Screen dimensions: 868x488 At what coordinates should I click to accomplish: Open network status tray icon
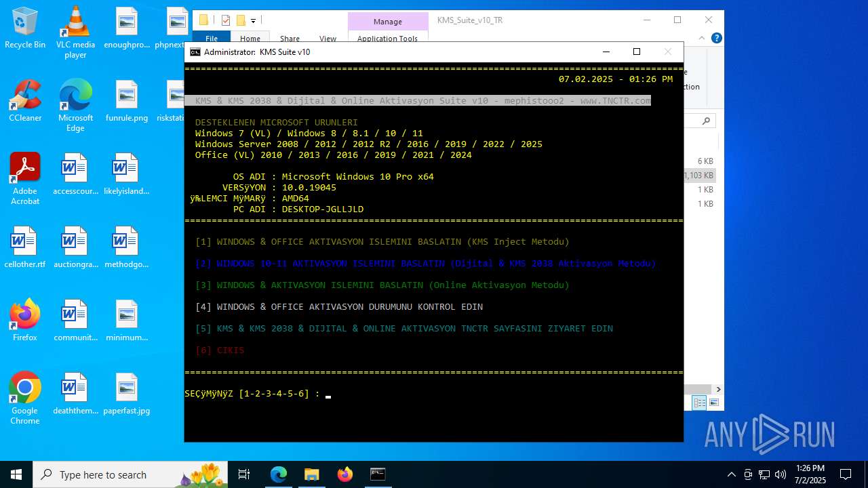pos(764,474)
